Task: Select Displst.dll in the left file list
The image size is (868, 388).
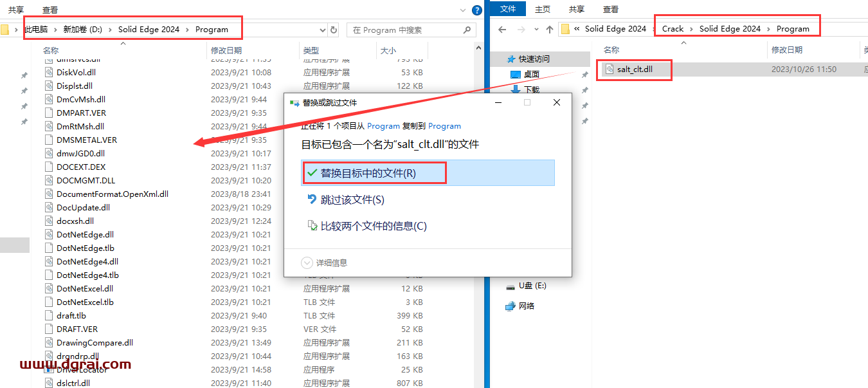Action: (75, 86)
